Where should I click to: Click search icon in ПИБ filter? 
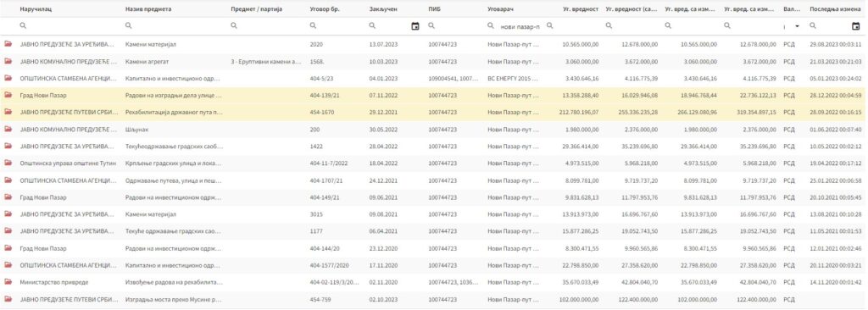click(x=431, y=25)
